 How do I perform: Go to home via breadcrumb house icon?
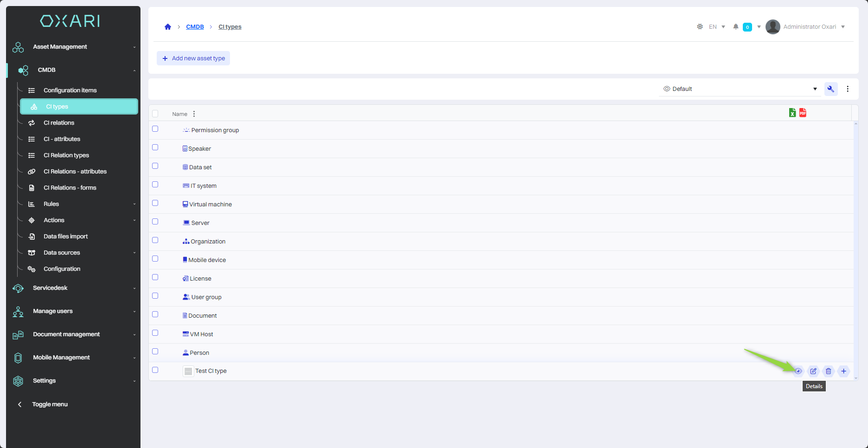point(168,27)
